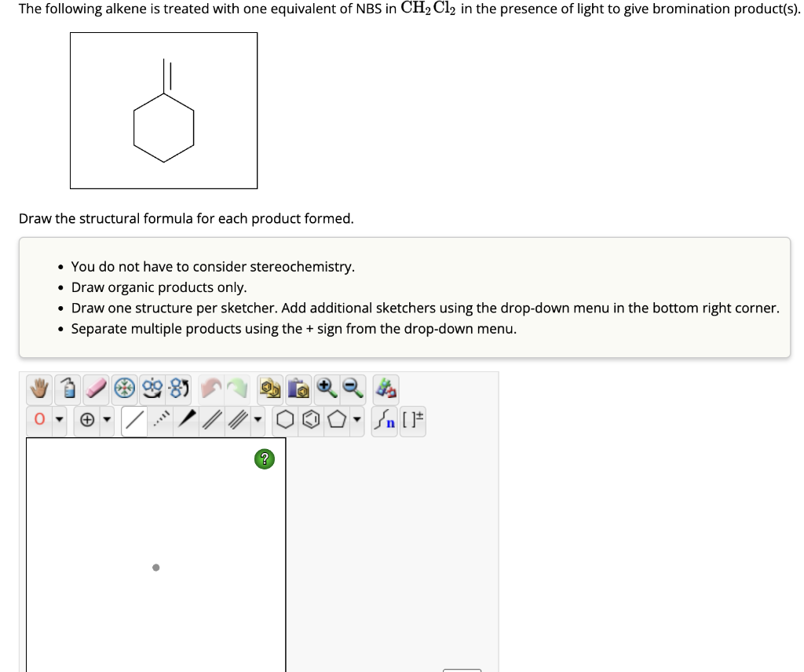Select the pink eraser tool
Image resolution: width=804 pixels, height=672 pixels.
click(x=96, y=388)
